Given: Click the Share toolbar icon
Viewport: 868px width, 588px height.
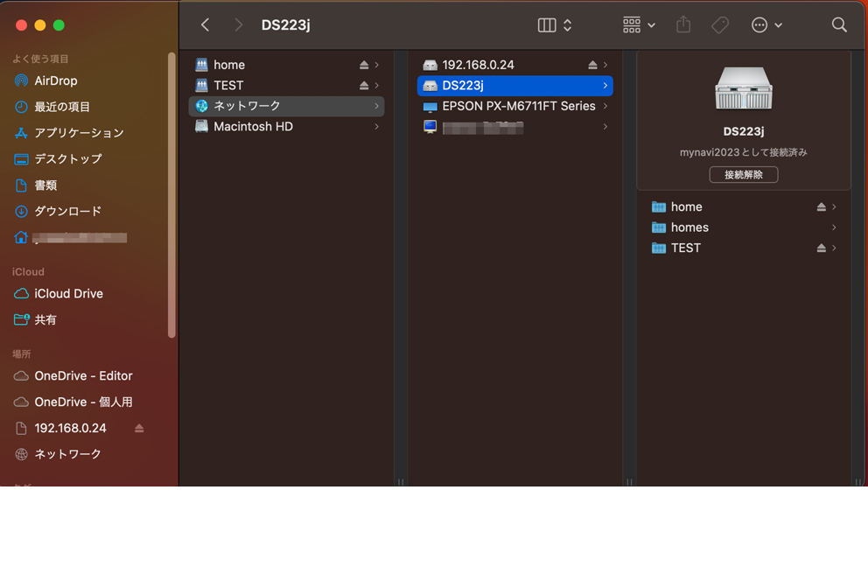Looking at the screenshot, I should tap(683, 24).
